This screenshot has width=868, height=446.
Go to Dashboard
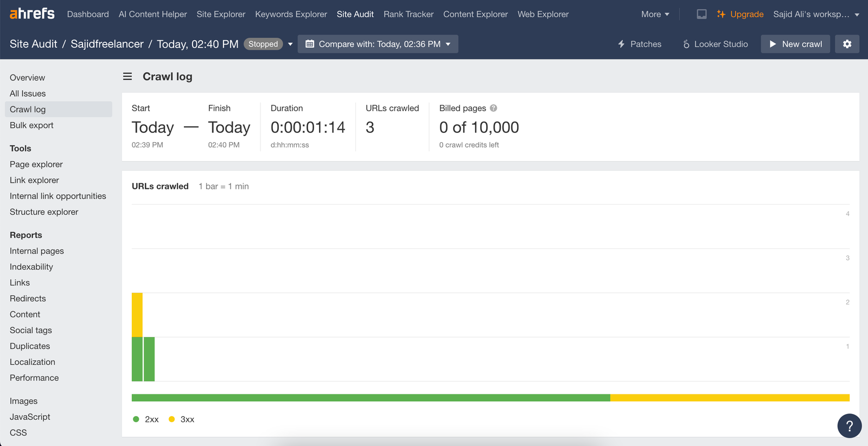pyautogui.click(x=88, y=14)
